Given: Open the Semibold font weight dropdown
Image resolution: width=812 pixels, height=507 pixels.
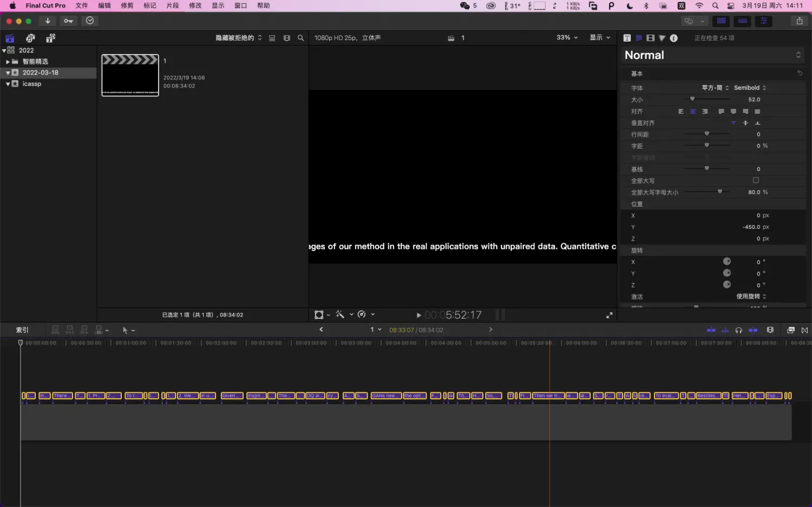Looking at the screenshot, I should 750,88.
